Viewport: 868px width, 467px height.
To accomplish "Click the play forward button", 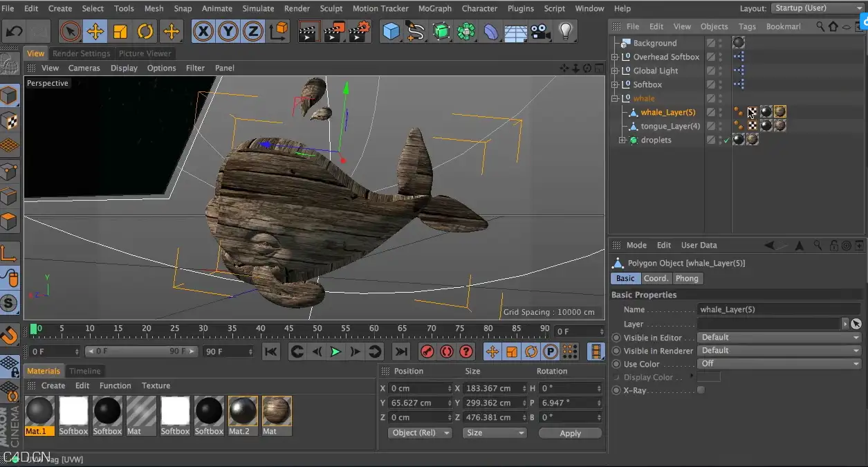I will click(335, 351).
